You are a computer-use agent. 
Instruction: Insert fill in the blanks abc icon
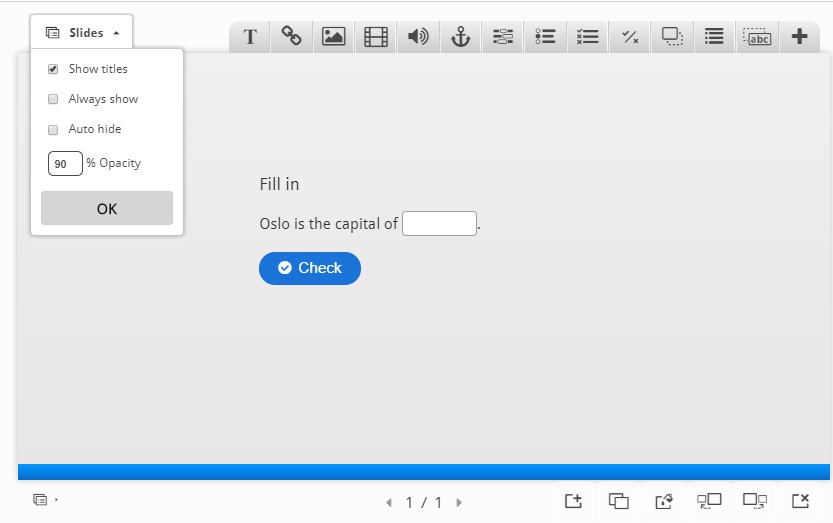(757, 37)
